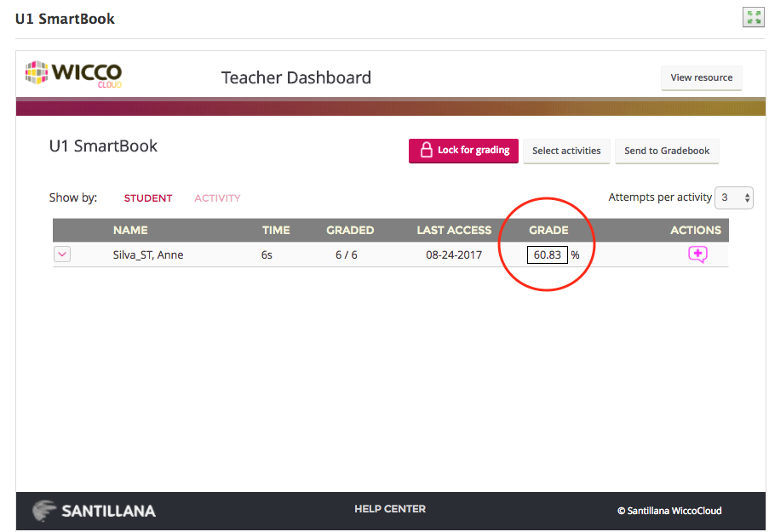Open the Help Center link
This screenshot has width=769, height=532.
[x=390, y=509]
